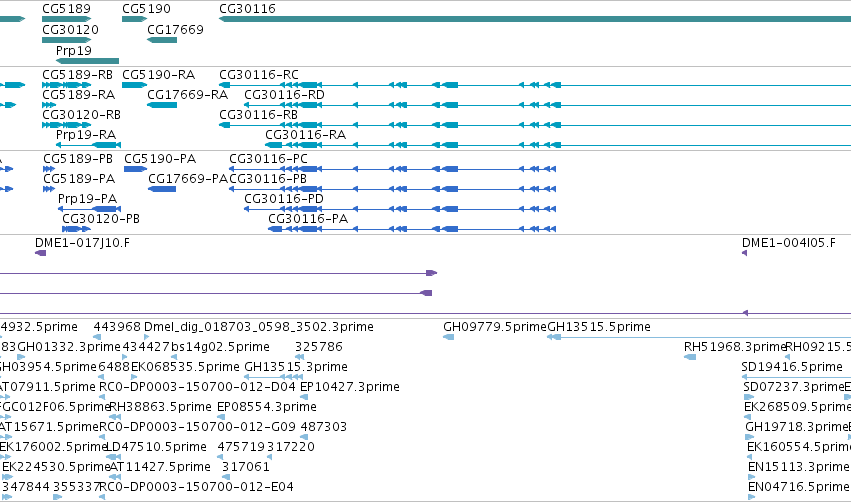The width and height of the screenshot is (851, 502).
Task: Select the CG5190 gene arrow glyph
Action: tap(134, 19)
